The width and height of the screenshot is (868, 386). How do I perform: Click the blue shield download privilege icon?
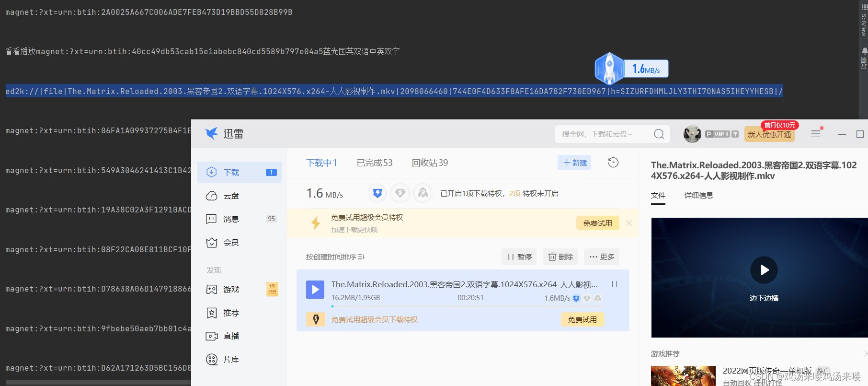377,193
